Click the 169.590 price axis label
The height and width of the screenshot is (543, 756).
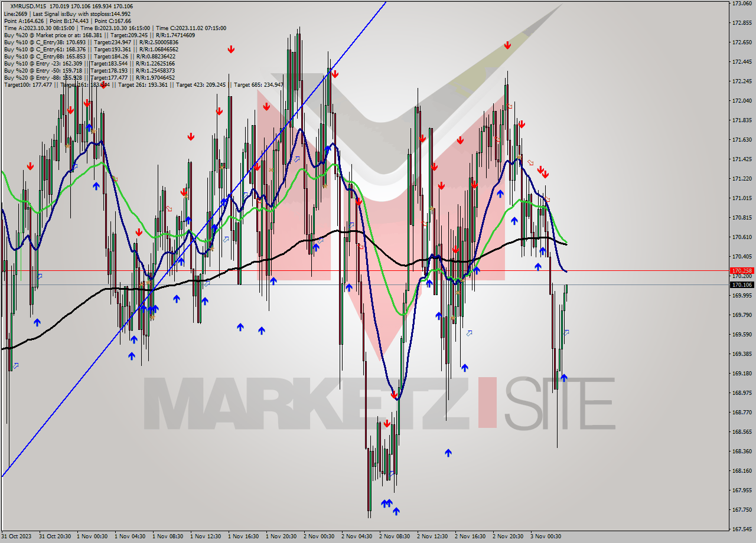pyautogui.click(x=742, y=335)
